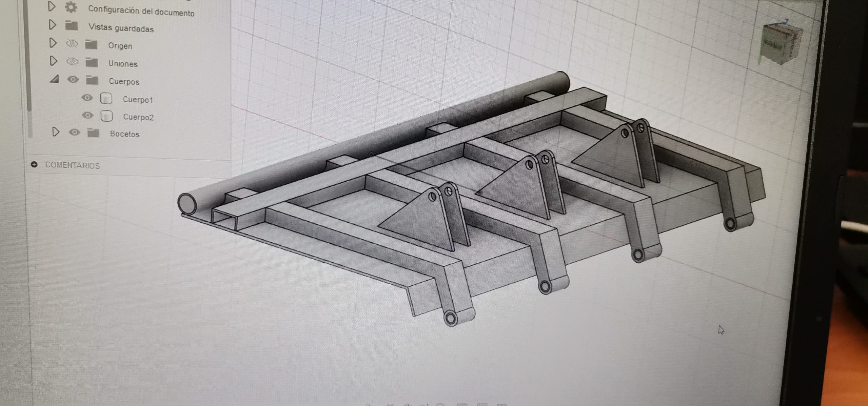The image size is (868, 406).
Task: Click the Cuerpo1 body icon
Action: click(x=106, y=98)
